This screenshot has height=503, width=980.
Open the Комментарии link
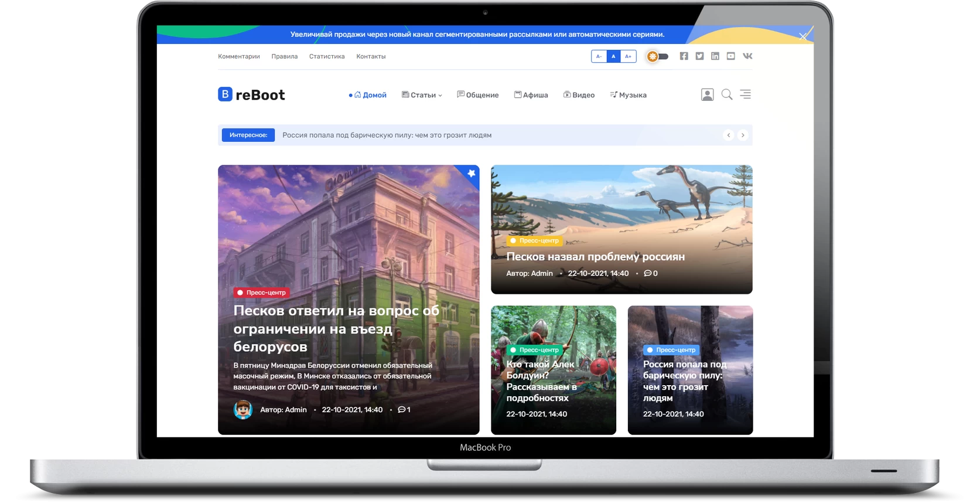coord(239,56)
